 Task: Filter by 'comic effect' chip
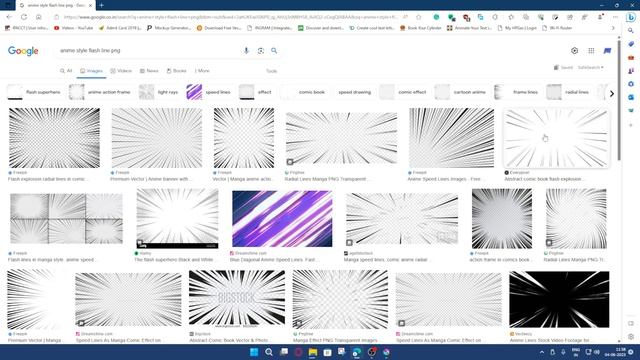pyautogui.click(x=403, y=92)
